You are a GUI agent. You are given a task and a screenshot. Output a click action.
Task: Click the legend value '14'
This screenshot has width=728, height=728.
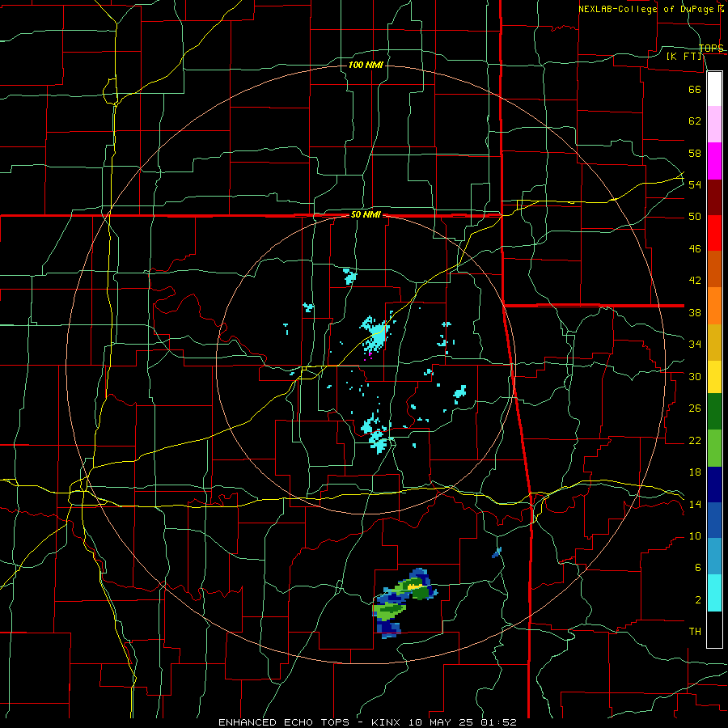[695, 504]
